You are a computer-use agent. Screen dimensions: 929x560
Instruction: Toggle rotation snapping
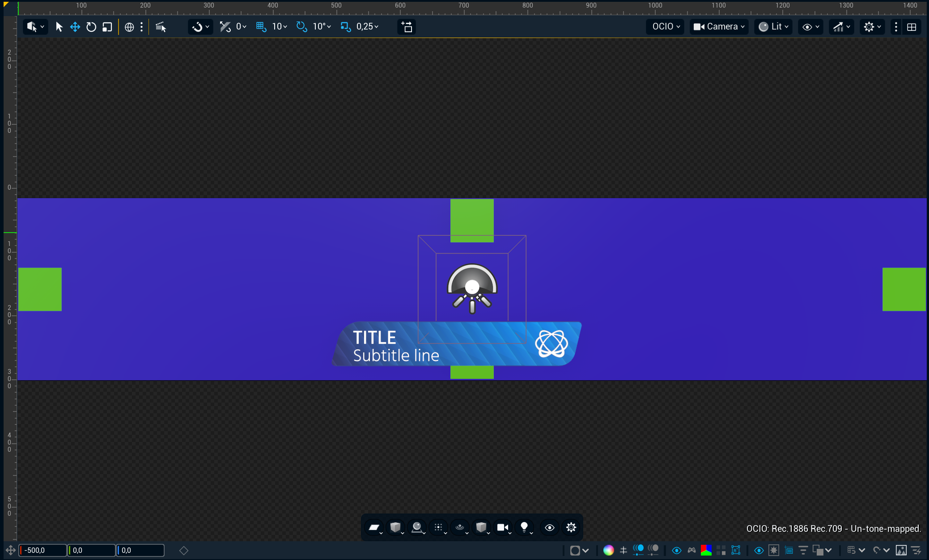[302, 27]
